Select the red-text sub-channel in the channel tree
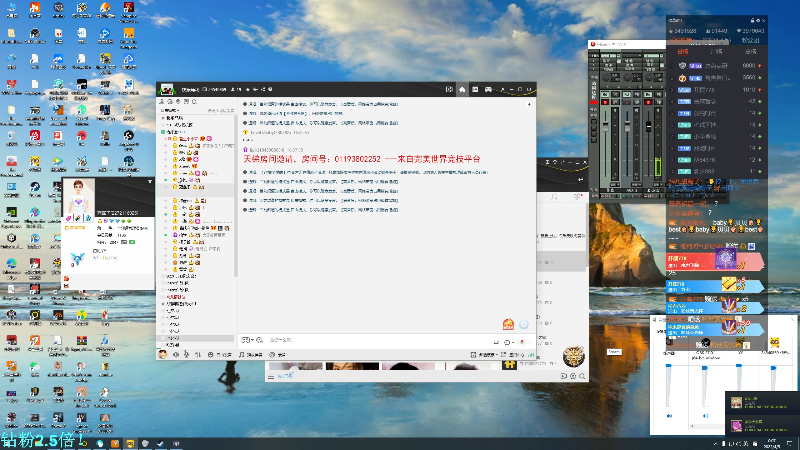This screenshot has height=450, width=800. [x=176, y=296]
